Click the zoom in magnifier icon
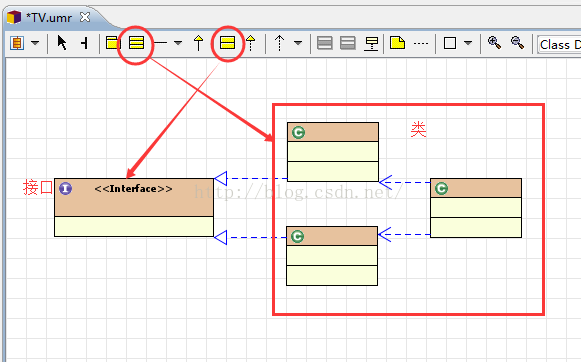The height and width of the screenshot is (362, 581). (x=494, y=43)
